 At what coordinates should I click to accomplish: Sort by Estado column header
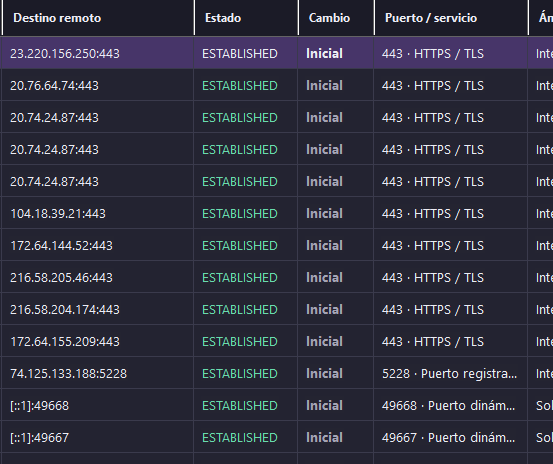click(246, 18)
